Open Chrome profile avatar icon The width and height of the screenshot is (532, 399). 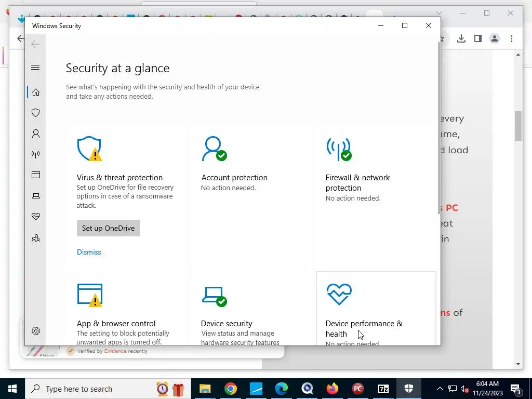pyautogui.click(x=495, y=38)
